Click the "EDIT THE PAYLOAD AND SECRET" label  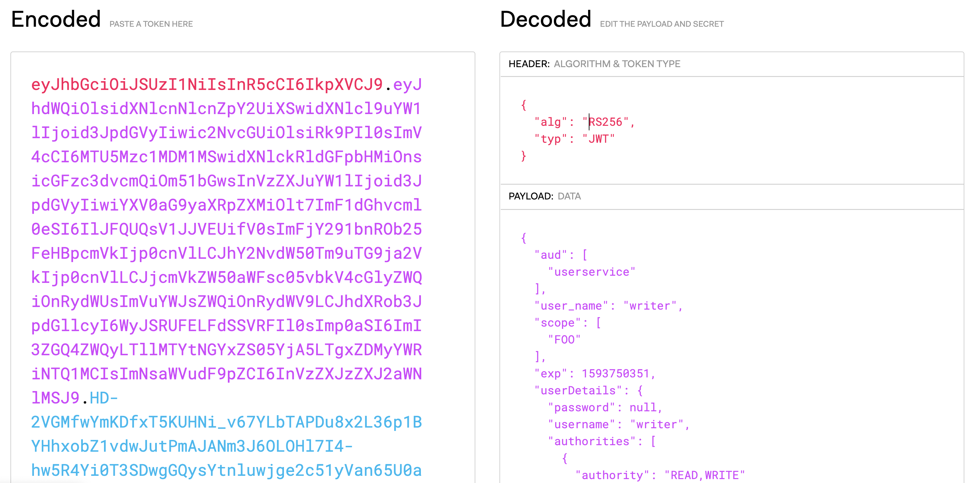pyautogui.click(x=661, y=24)
